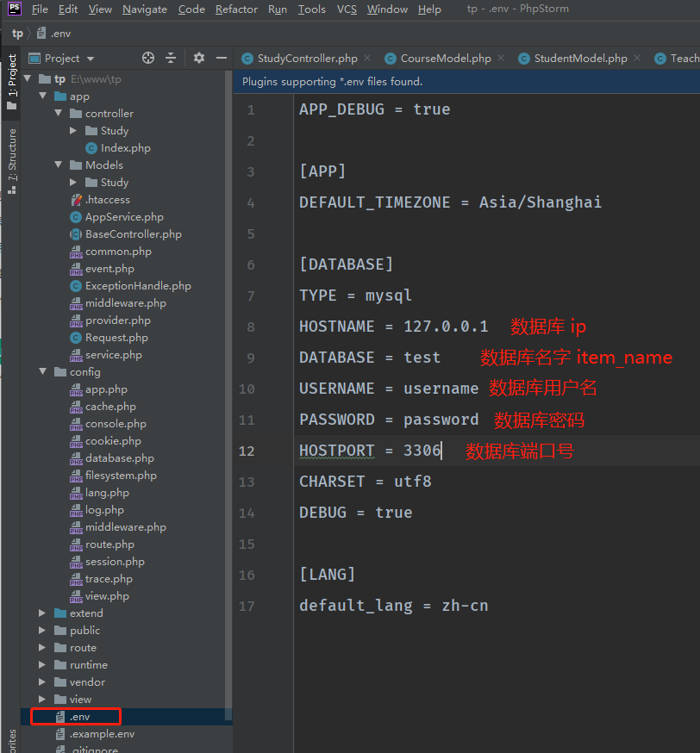Expand the public folder
The height and width of the screenshot is (753, 700).
tap(42, 631)
